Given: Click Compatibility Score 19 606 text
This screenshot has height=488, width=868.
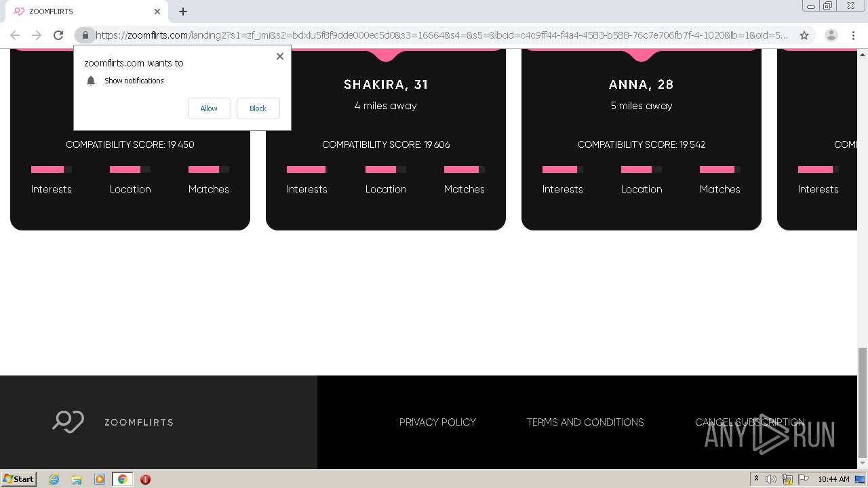Looking at the screenshot, I should click(386, 144).
